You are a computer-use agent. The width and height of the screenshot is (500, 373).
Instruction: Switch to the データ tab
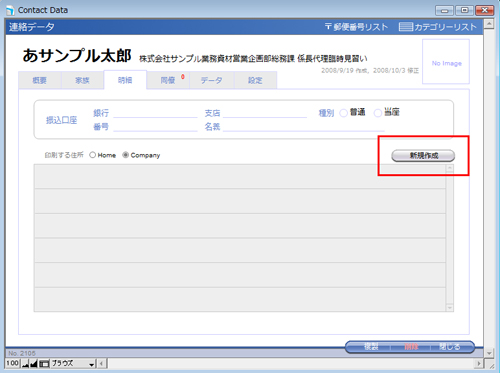(212, 80)
